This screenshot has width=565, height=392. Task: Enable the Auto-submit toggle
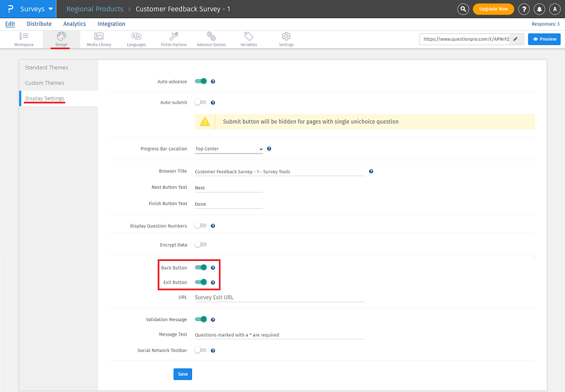(200, 102)
